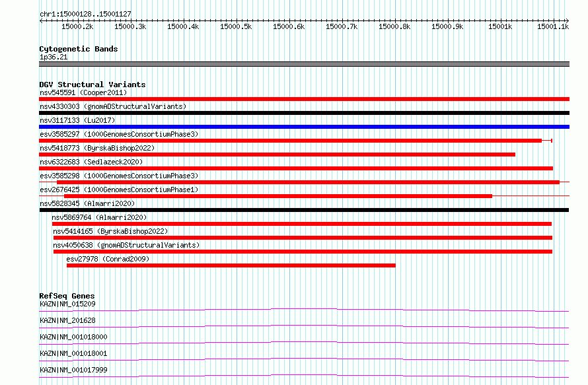Click the 15000.8k ruler tick label
The width and height of the screenshot is (588, 385).
coord(394,27)
